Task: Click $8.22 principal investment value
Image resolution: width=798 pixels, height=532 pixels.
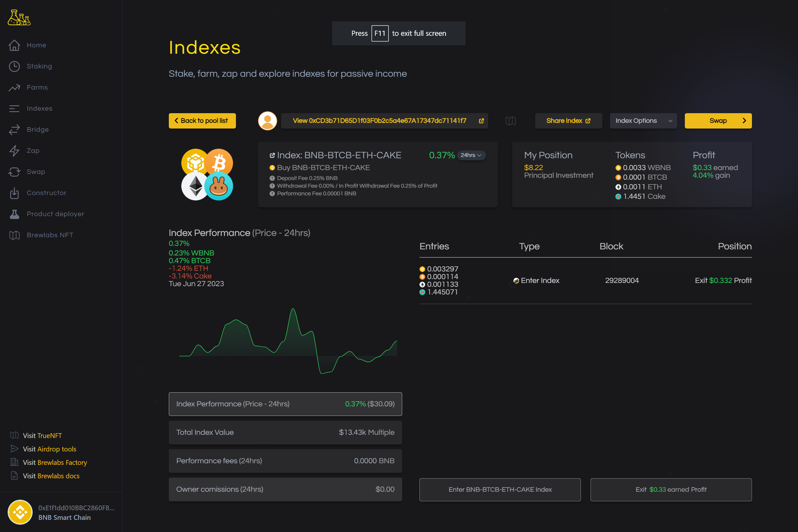Action: pyautogui.click(x=533, y=168)
